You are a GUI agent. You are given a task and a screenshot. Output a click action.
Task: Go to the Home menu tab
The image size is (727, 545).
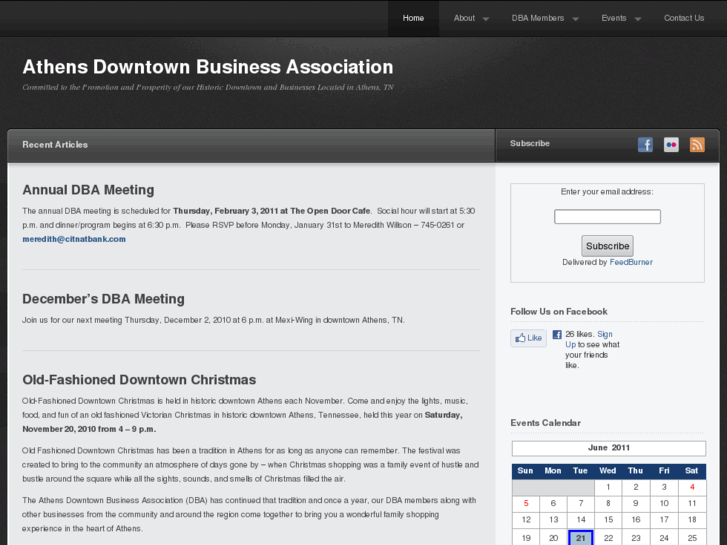click(x=413, y=18)
